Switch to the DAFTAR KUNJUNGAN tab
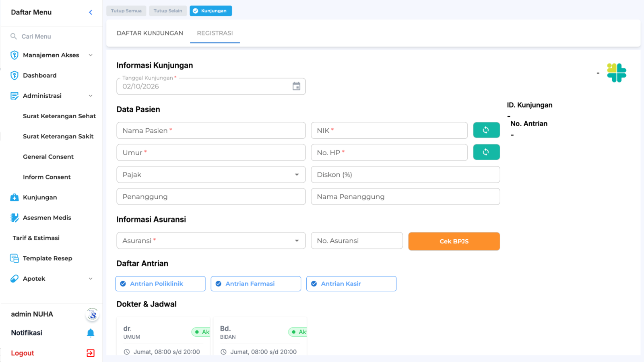 (x=150, y=33)
